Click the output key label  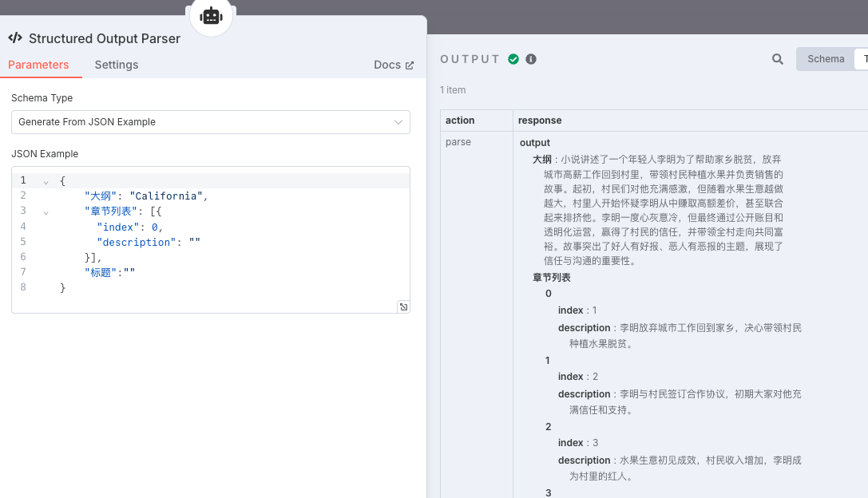click(535, 142)
